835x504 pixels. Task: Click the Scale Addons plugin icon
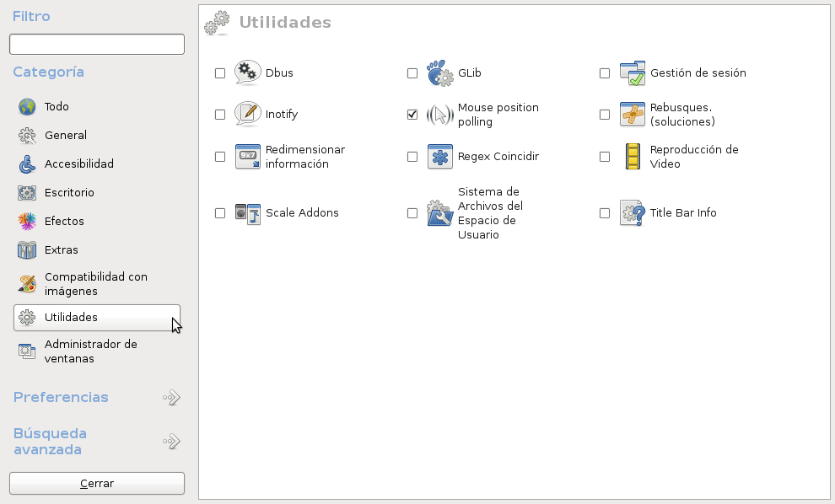point(247,213)
